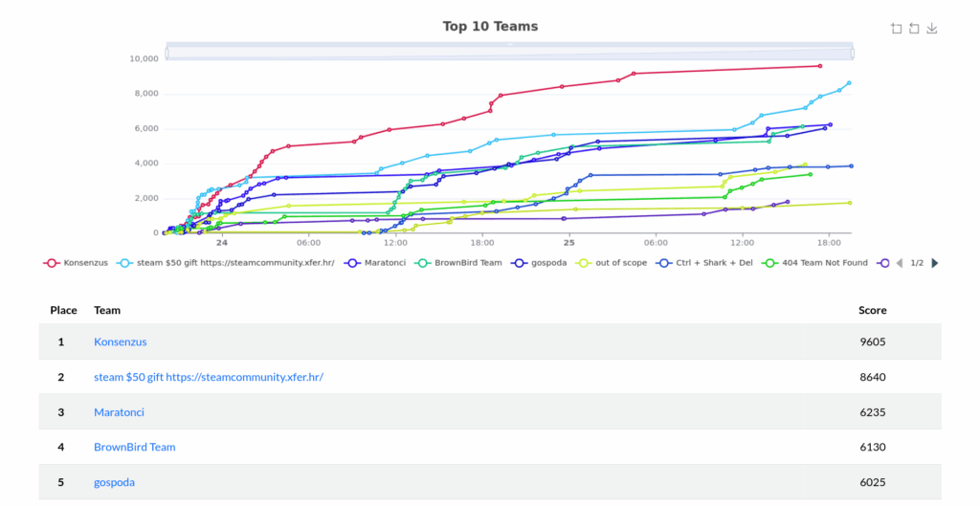The height and width of the screenshot is (506, 980).
Task: Toggle out of scope legend entry
Action: pyautogui.click(x=612, y=263)
